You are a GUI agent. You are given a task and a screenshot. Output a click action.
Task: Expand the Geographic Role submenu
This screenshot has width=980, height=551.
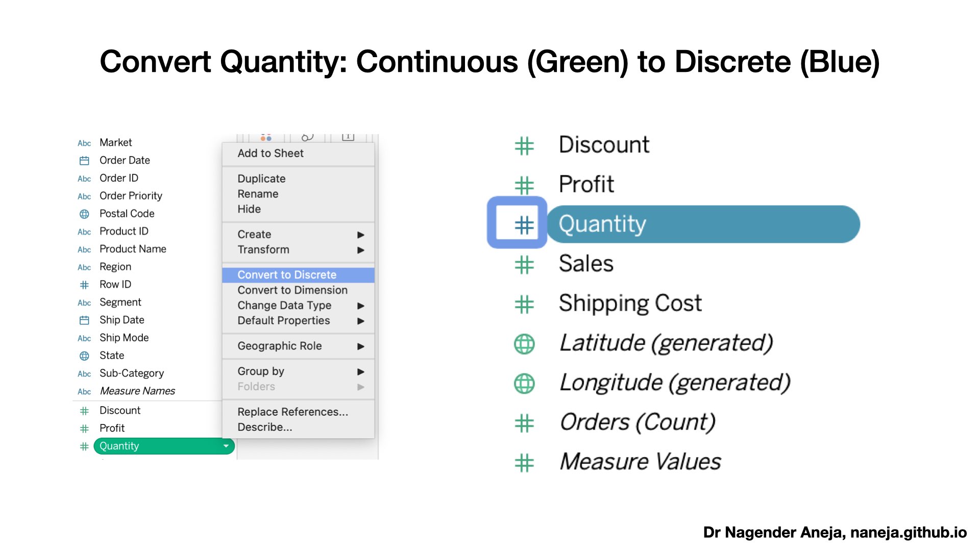pyautogui.click(x=360, y=346)
